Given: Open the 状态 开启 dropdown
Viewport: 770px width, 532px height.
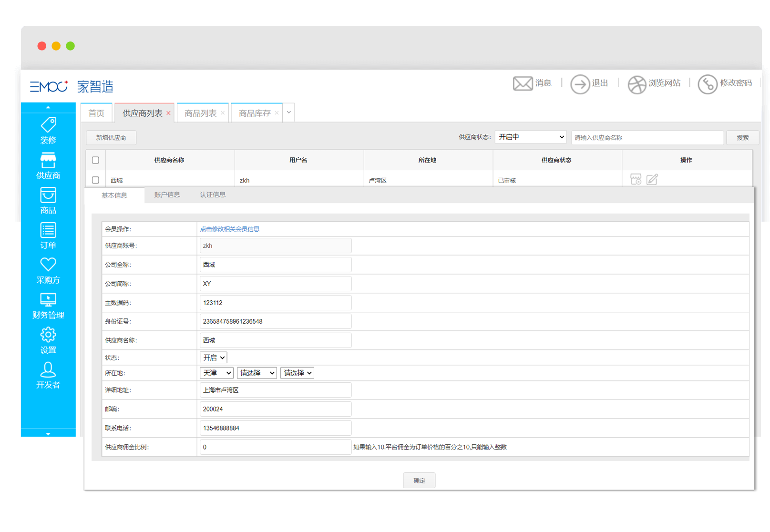Looking at the screenshot, I should [x=213, y=358].
